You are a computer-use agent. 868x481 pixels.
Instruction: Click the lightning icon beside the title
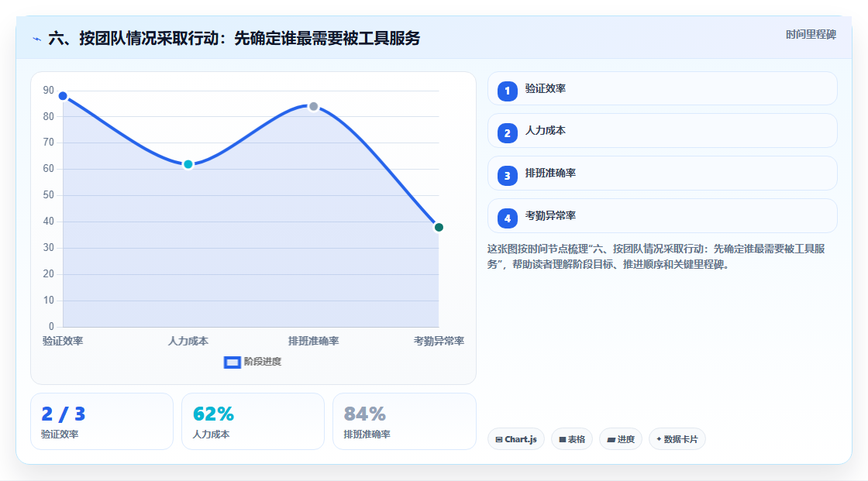[x=37, y=39]
